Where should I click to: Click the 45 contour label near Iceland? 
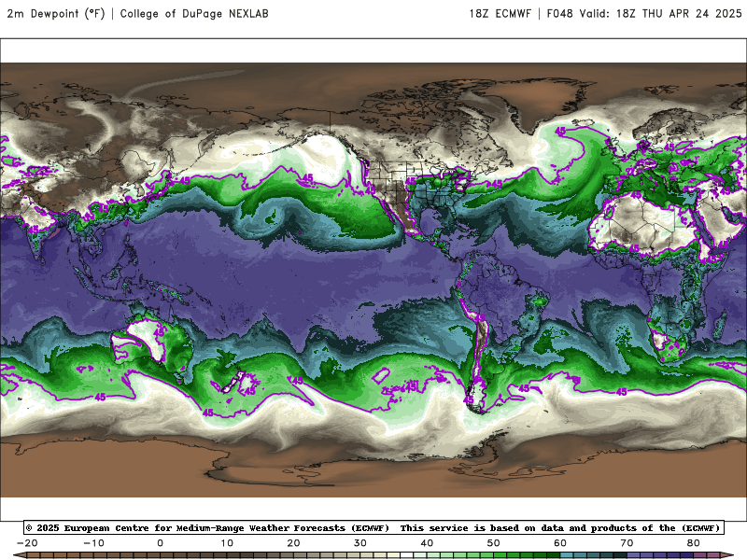[560, 131]
